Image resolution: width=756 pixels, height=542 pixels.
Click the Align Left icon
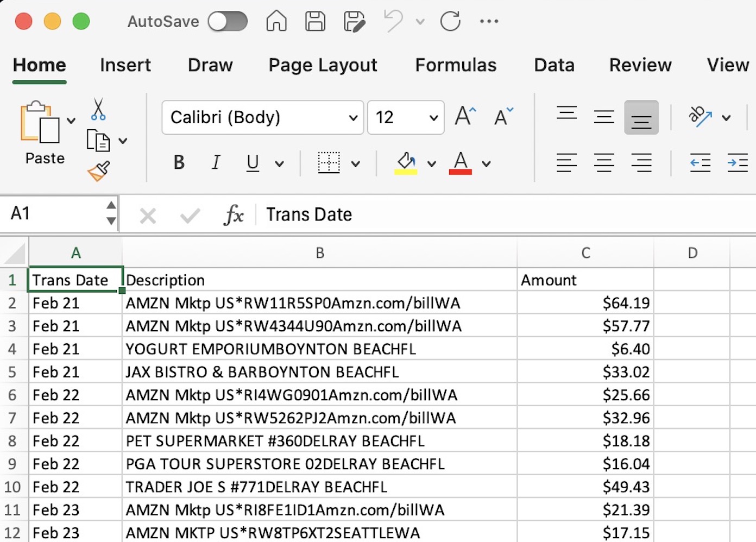point(566,163)
